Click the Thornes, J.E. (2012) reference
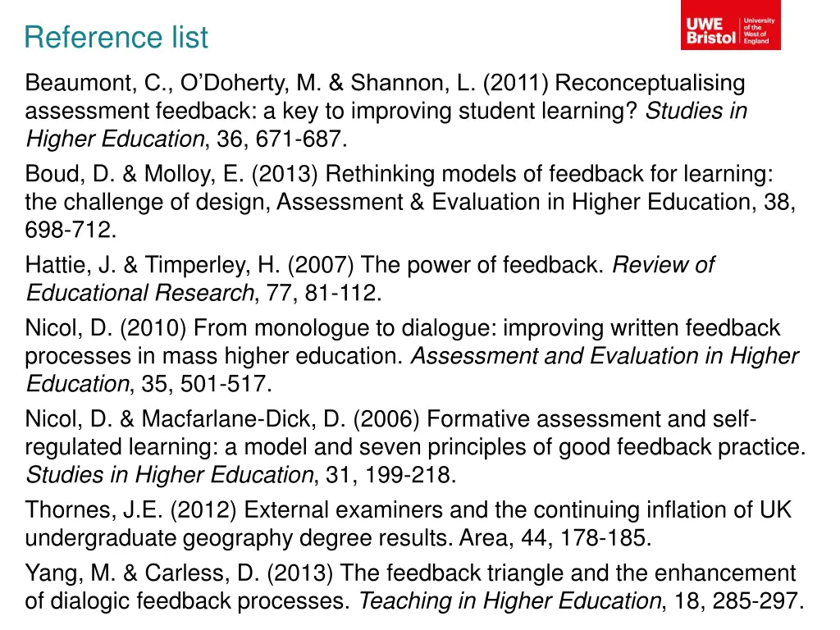The image size is (840, 630). [x=409, y=523]
